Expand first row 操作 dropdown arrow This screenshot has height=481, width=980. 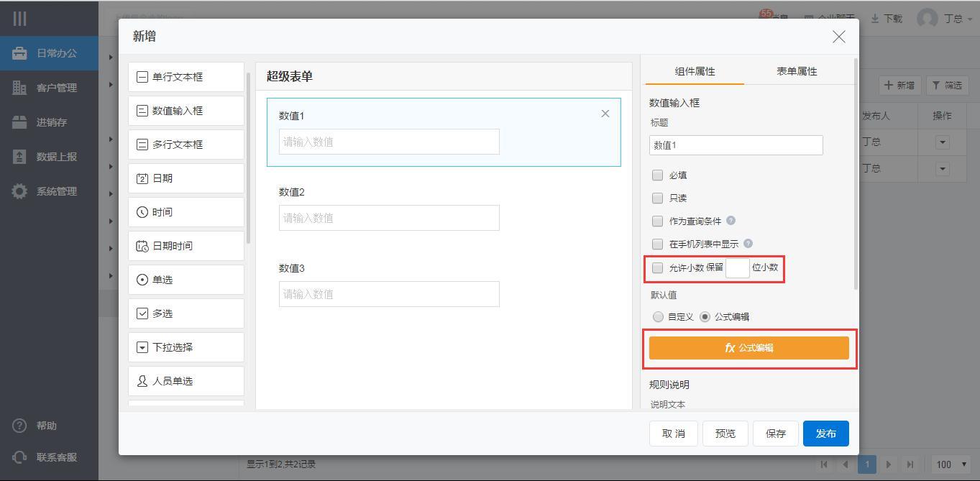tap(942, 142)
